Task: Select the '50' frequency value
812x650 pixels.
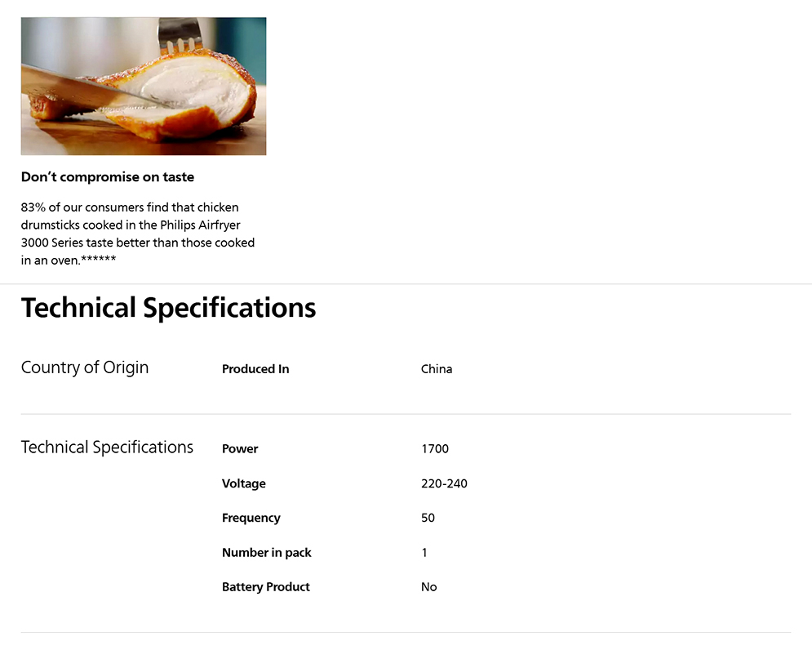Action: pos(428,518)
